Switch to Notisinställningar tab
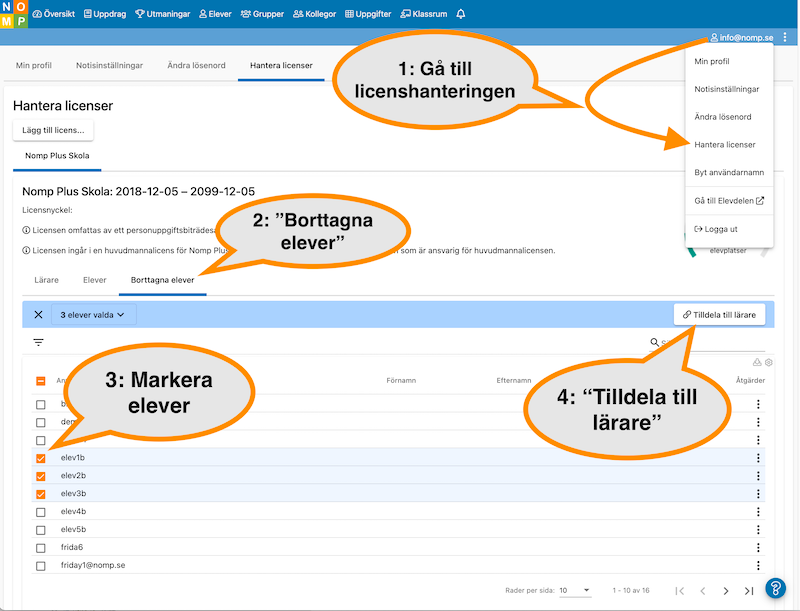Viewport: 800px width, 611px height. [x=109, y=65]
